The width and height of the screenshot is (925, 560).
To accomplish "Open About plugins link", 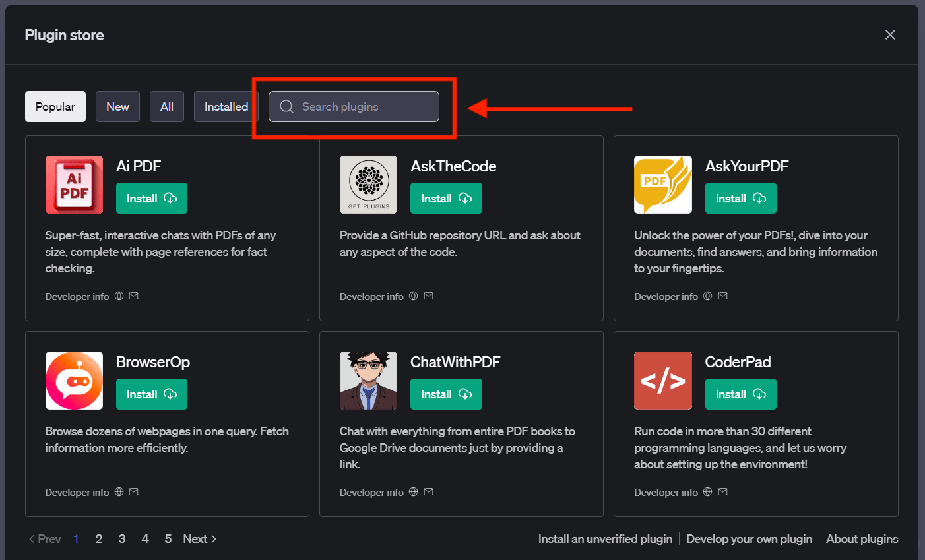I will point(862,539).
